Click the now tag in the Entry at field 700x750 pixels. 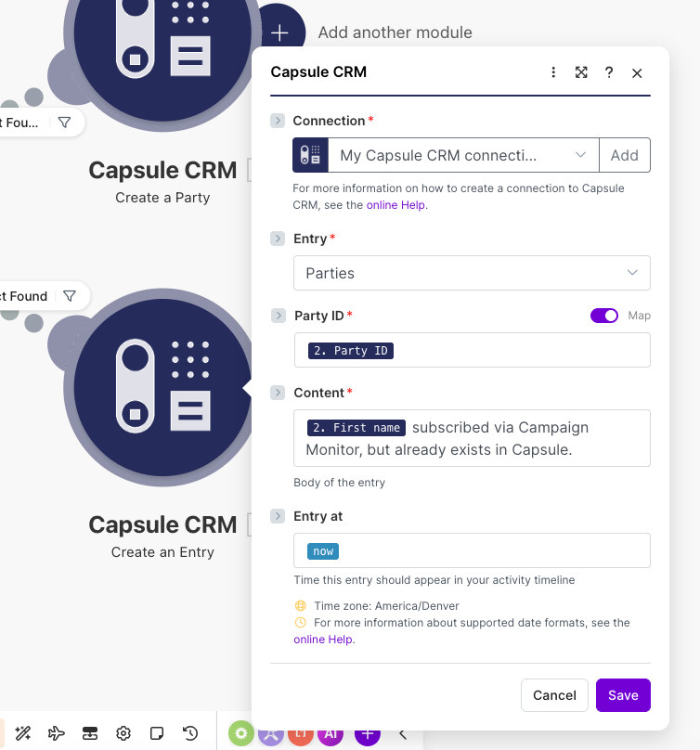(321, 550)
